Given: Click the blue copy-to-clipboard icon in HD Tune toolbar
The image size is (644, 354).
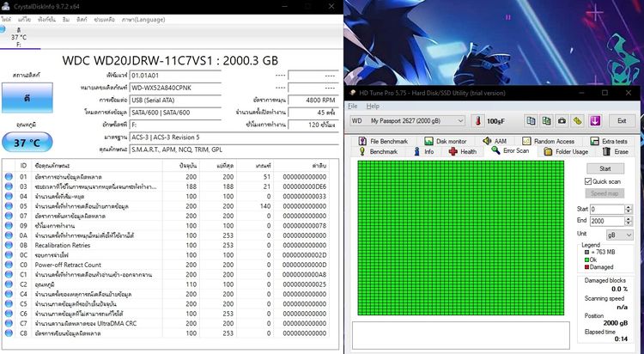Looking at the screenshot, I should pos(531,121).
